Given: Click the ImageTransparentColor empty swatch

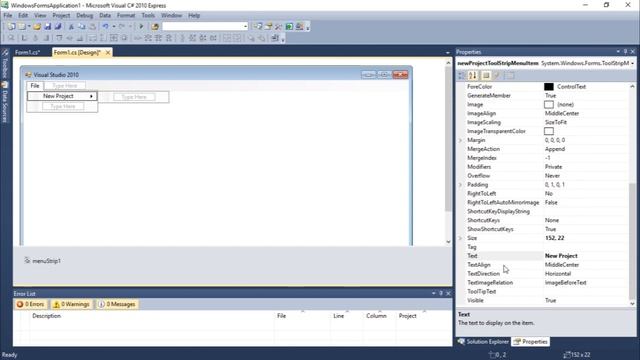Looking at the screenshot, I should [549, 131].
